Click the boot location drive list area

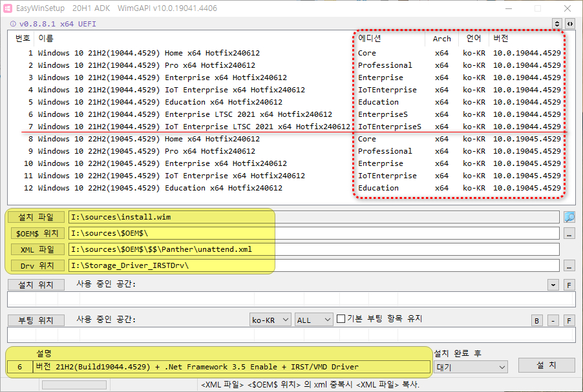[x=291, y=335]
